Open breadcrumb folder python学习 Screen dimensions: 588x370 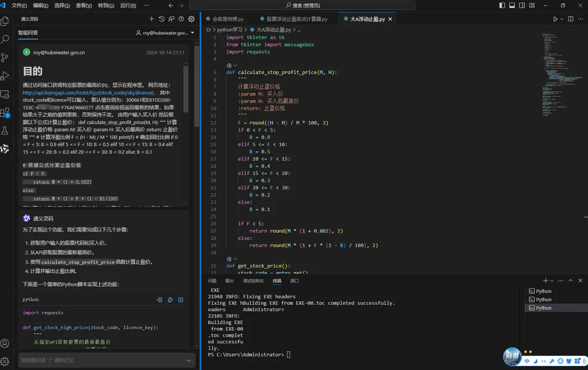[x=230, y=30]
